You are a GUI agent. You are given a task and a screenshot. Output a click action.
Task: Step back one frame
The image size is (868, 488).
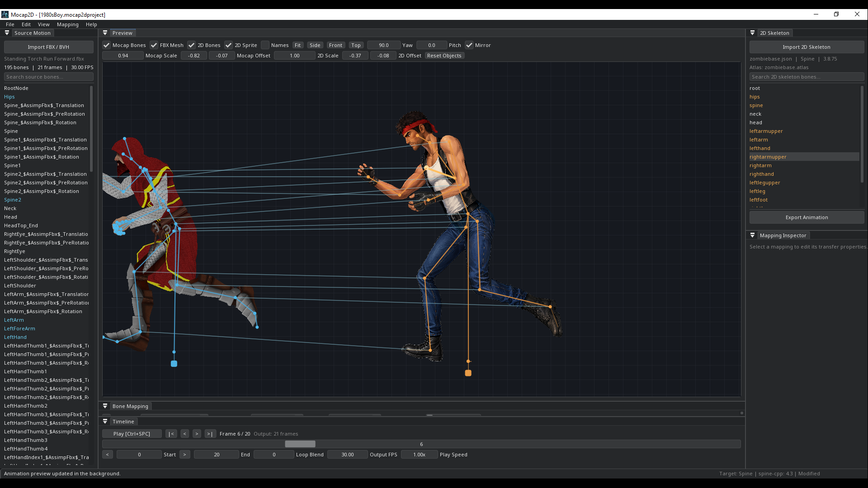click(184, 434)
